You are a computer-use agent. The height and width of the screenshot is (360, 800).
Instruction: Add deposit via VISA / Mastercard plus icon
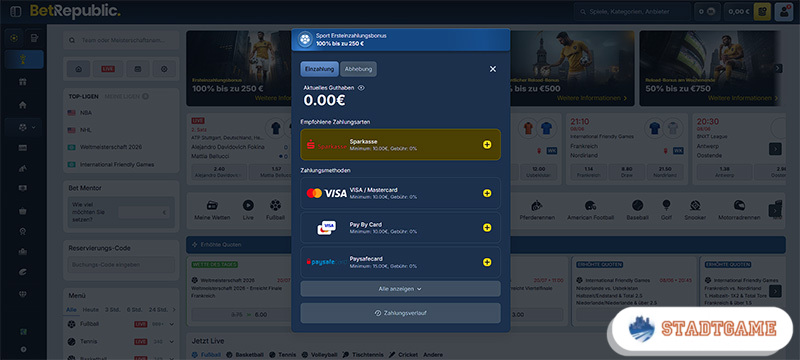(x=487, y=193)
